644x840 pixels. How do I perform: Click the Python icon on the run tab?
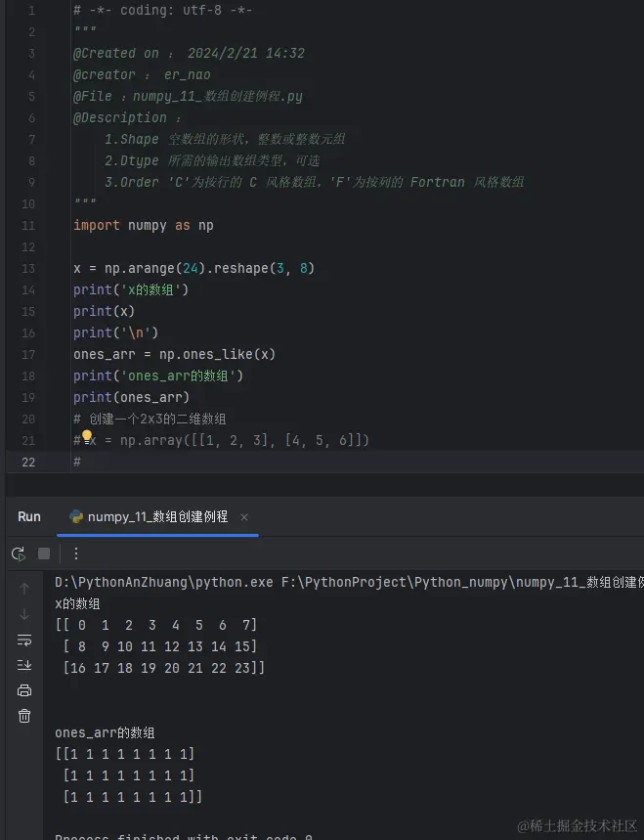(76, 516)
